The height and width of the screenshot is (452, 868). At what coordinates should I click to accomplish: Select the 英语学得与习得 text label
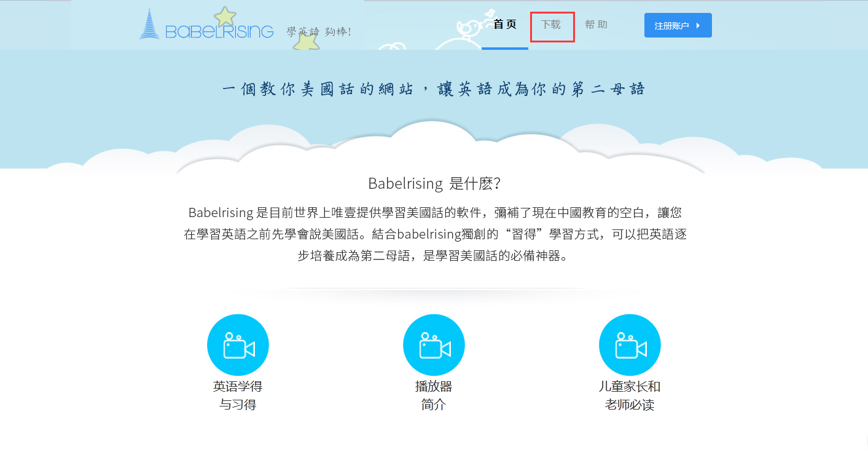click(238, 395)
